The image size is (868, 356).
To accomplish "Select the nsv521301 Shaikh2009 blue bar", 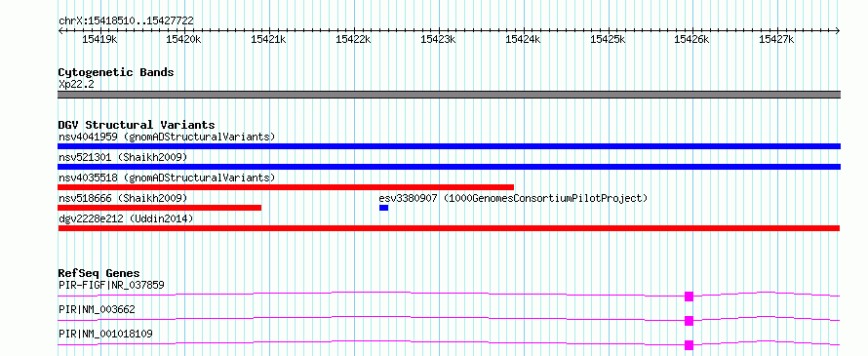I will pos(449,167).
